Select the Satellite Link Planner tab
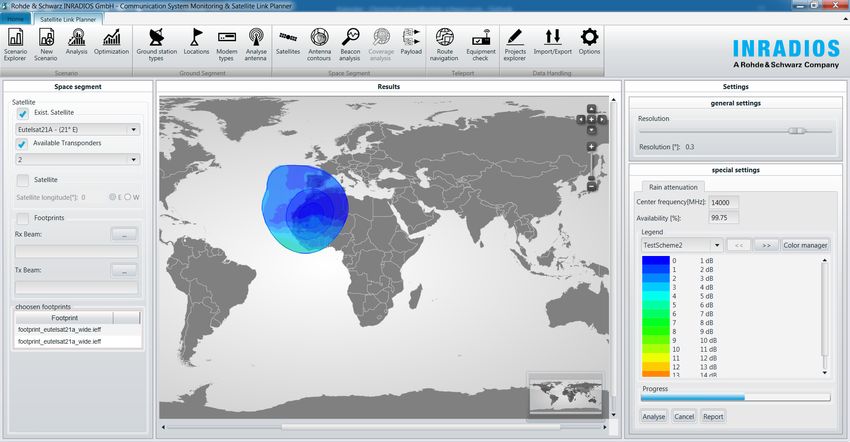 (x=68, y=19)
